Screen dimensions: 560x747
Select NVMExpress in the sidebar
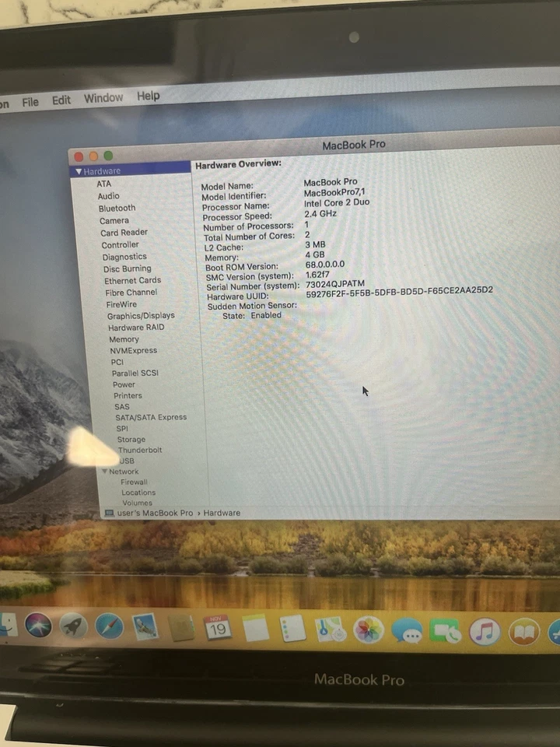click(133, 351)
